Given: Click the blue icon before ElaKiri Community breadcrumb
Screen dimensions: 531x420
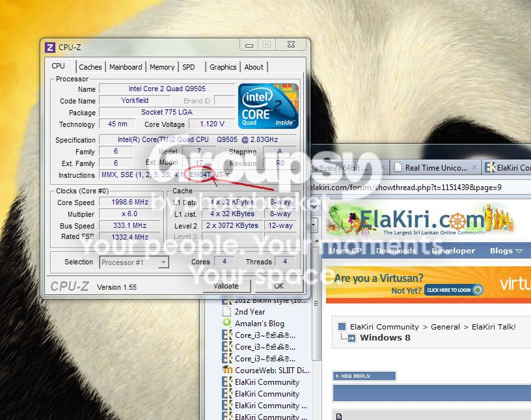Looking at the screenshot, I should (x=342, y=326).
